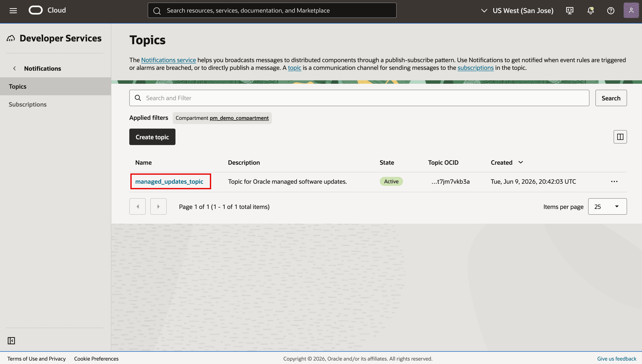This screenshot has height=364, width=642.
Task: Open the Items per page dropdown
Action: (x=608, y=207)
